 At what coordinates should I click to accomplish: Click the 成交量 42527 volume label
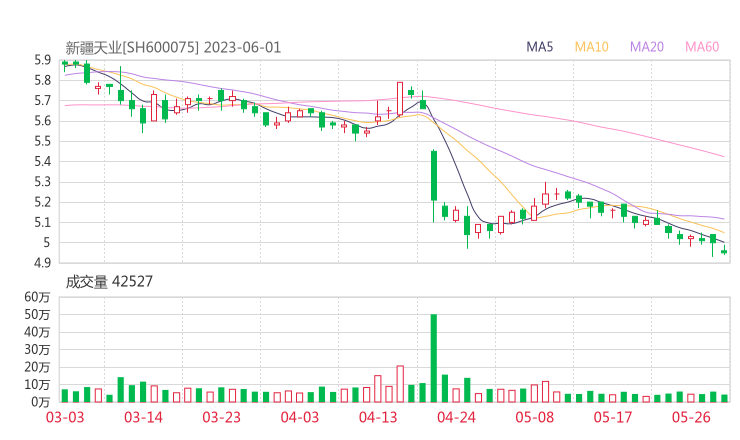click(x=109, y=282)
